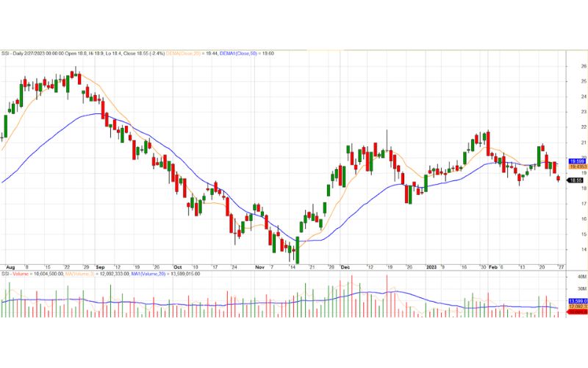Click the red volume value tag on axis
588x368 pixels.
[x=578, y=311]
